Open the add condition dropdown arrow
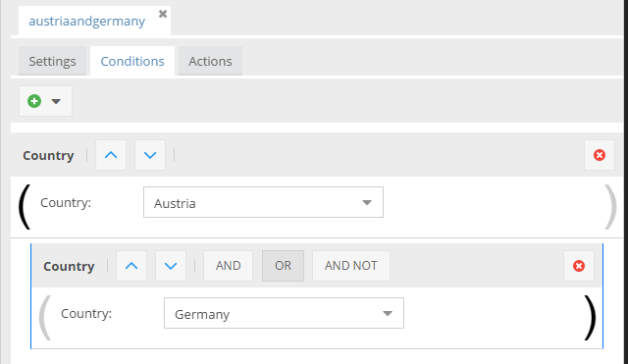 coord(56,101)
